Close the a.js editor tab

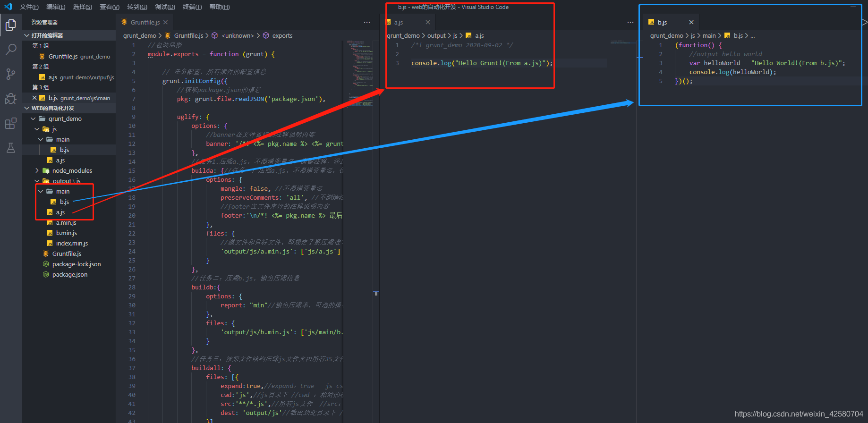click(x=428, y=22)
